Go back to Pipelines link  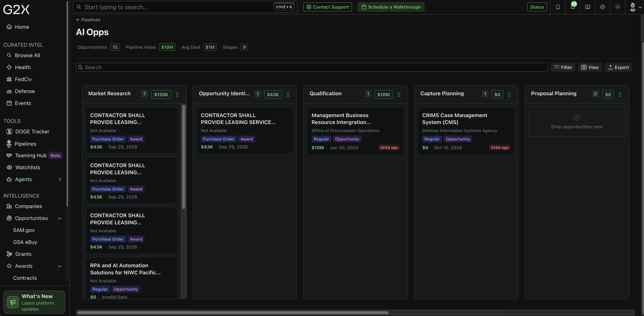(x=88, y=20)
